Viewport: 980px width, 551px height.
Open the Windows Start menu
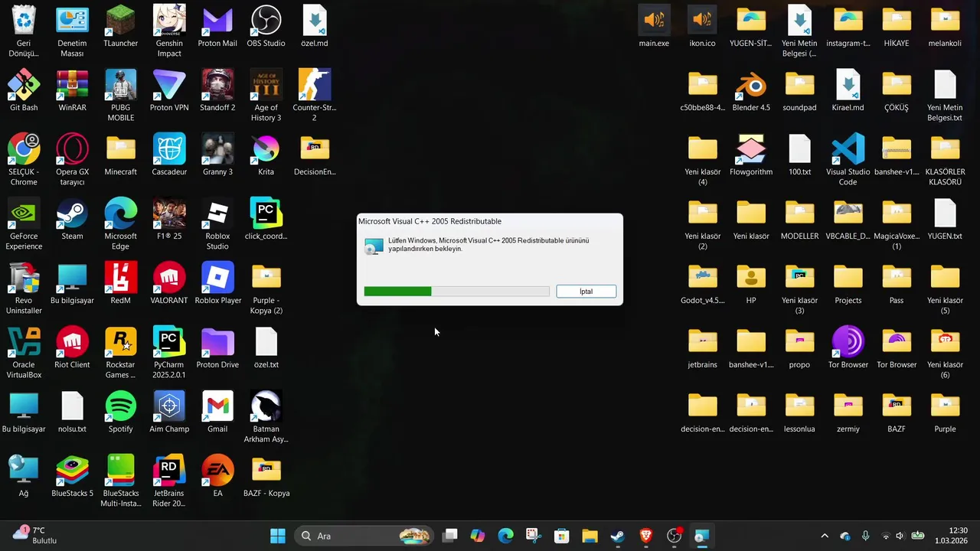(278, 536)
